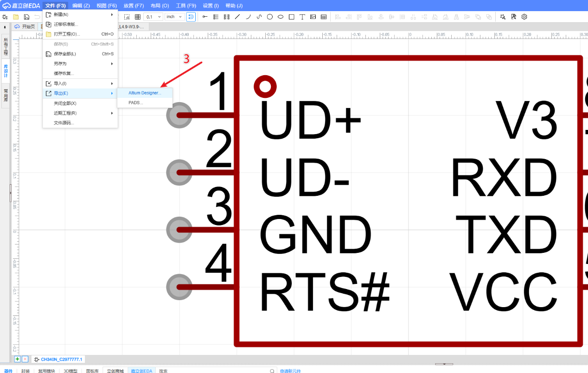Click the bring to front icon
The height and width of the screenshot is (373, 588).
(478, 17)
